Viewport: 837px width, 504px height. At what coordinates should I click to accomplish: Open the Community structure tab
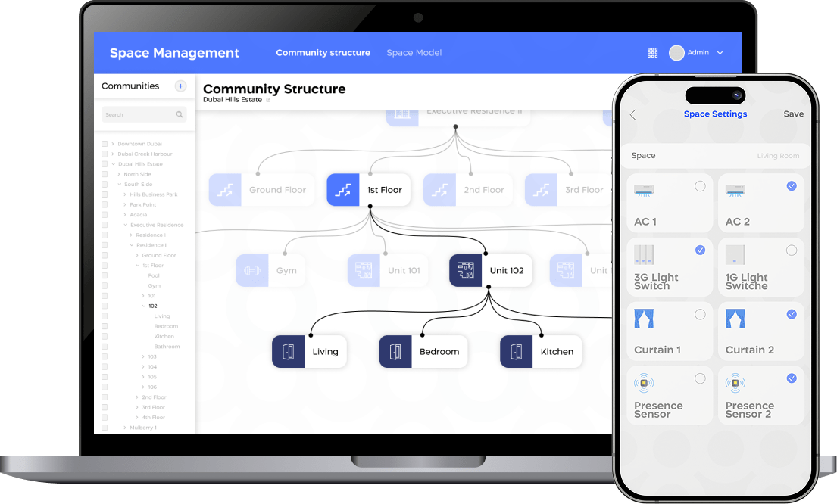pyautogui.click(x=323, y=53)
